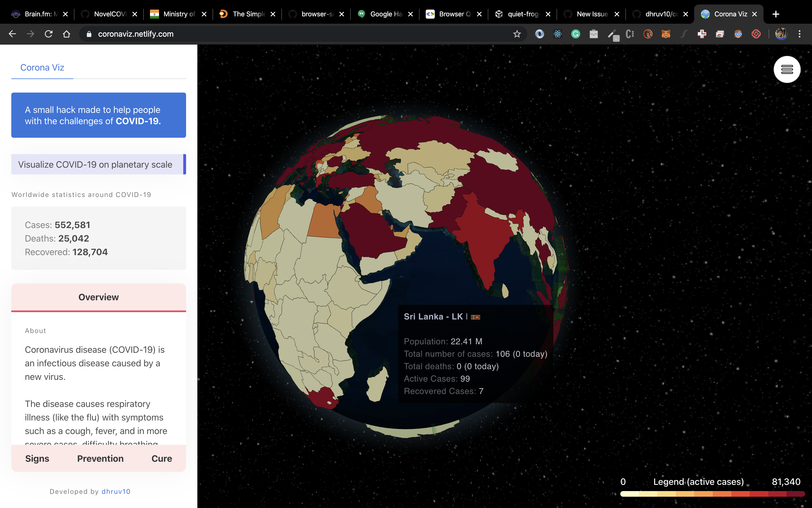Screen dimensions: 812x508
Task: Open the React Developer Tools extension
Action: [x=558, y=34]
